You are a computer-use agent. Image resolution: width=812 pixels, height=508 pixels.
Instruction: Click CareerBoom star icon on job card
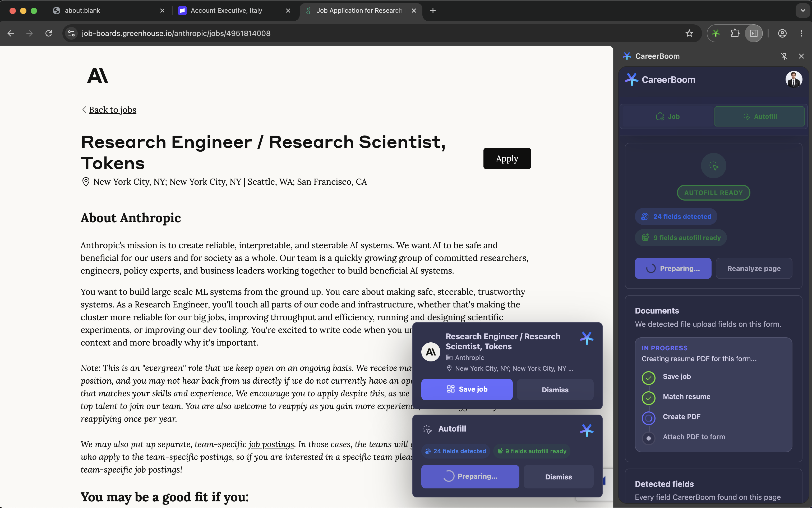(587, 338)
